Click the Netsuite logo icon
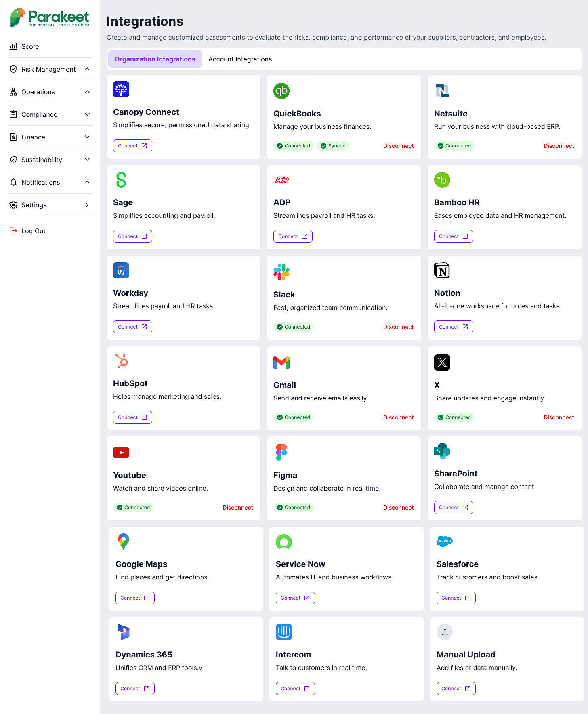Viewport: 588px width, 714px height. coord(442,91)
